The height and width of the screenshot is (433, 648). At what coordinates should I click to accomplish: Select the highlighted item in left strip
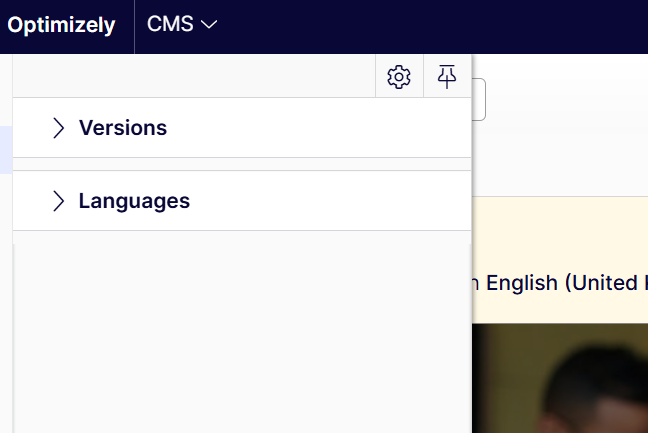click(x=5, y=150)
